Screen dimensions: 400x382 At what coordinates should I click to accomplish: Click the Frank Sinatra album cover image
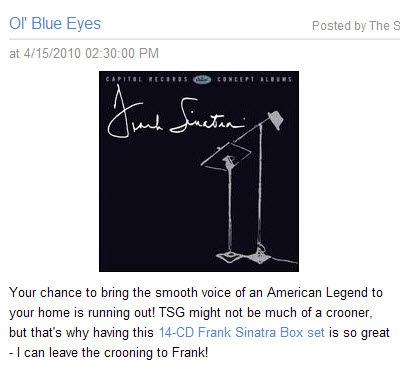199,171
